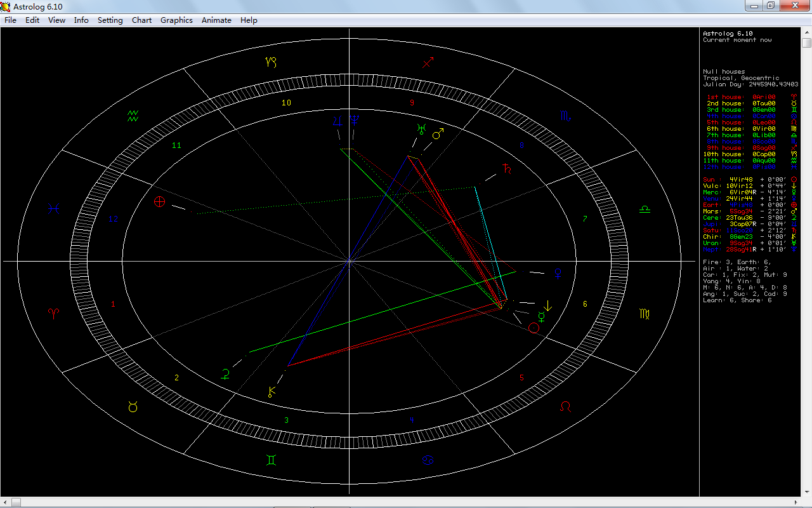Click the Leo glyph on the wheel
This screenshot has width=812, height=508.
point(565,406)
